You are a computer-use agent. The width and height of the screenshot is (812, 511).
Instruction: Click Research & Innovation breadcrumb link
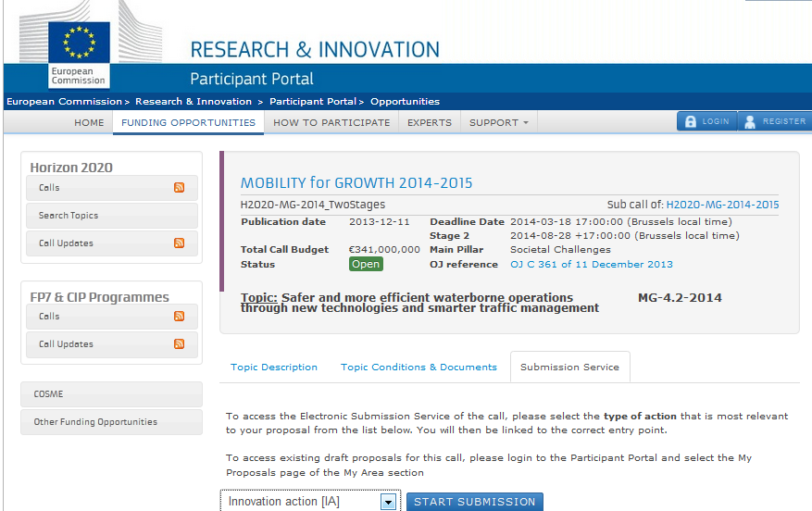tap(194, 102)
